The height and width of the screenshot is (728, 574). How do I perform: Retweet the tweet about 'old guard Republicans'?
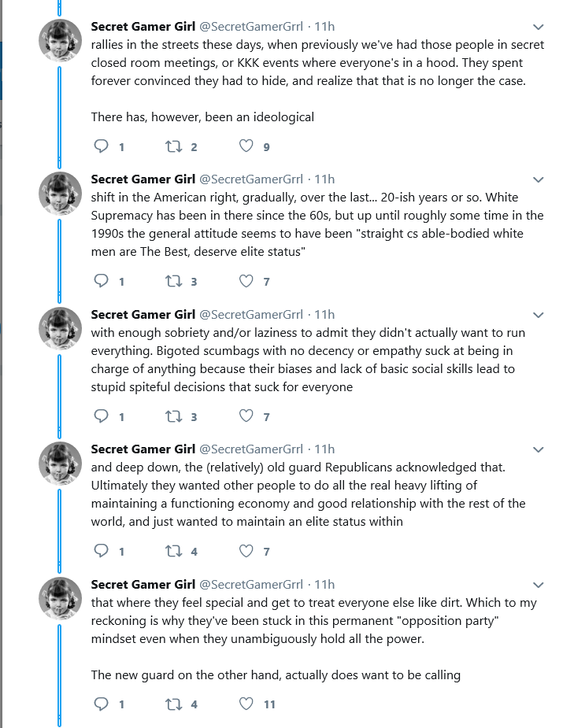tap(174, 551)
